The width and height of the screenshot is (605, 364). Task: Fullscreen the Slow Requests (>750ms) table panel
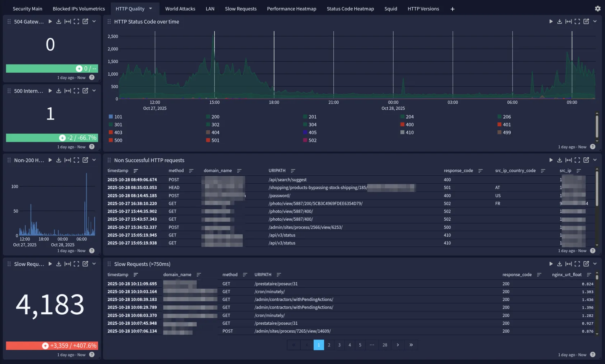click(x=577, y=264)
